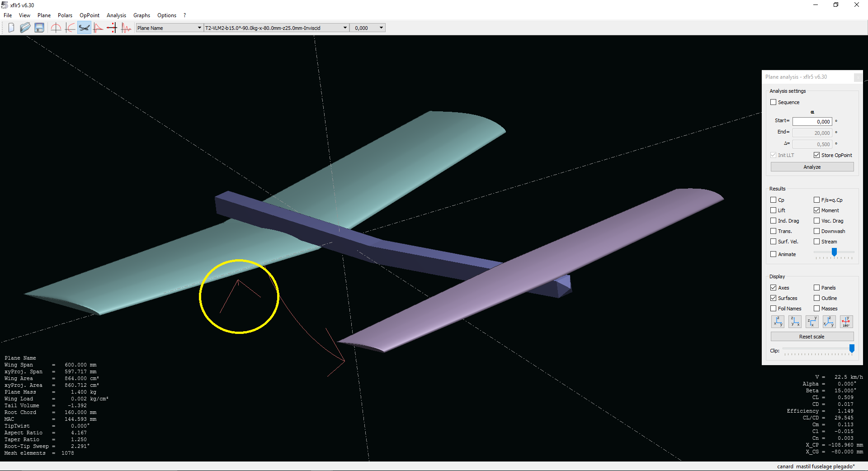Switch to the 3D plane view icon
Screen dimensions: 868x471
(84, 28)
